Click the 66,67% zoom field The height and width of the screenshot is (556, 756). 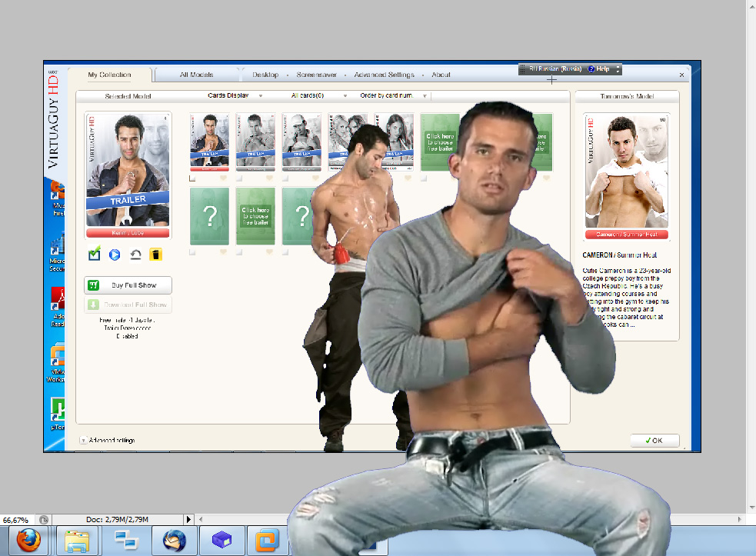tap(16, 520)
